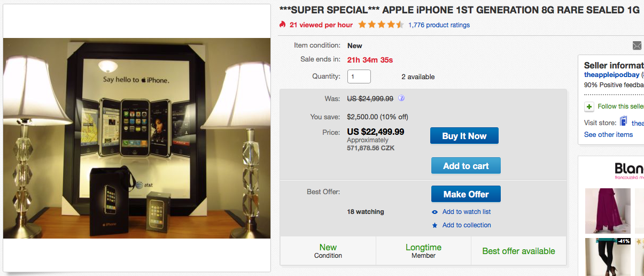Open See other items link
The height and width of the screenshot is (276, 644).
(608, 134)
